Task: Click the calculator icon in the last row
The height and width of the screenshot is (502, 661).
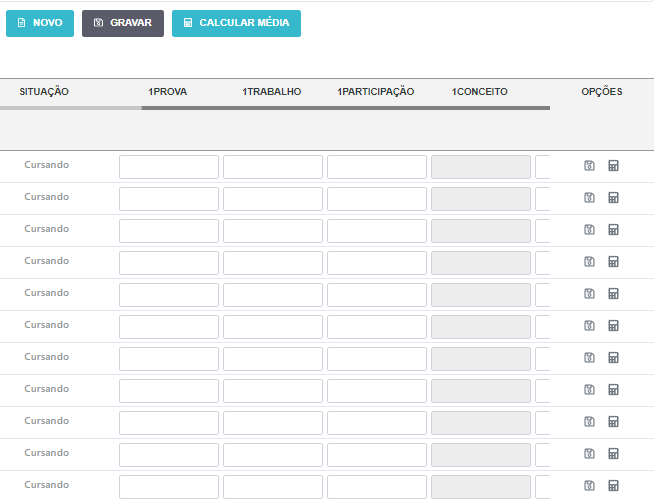Action: pos(613,486)
